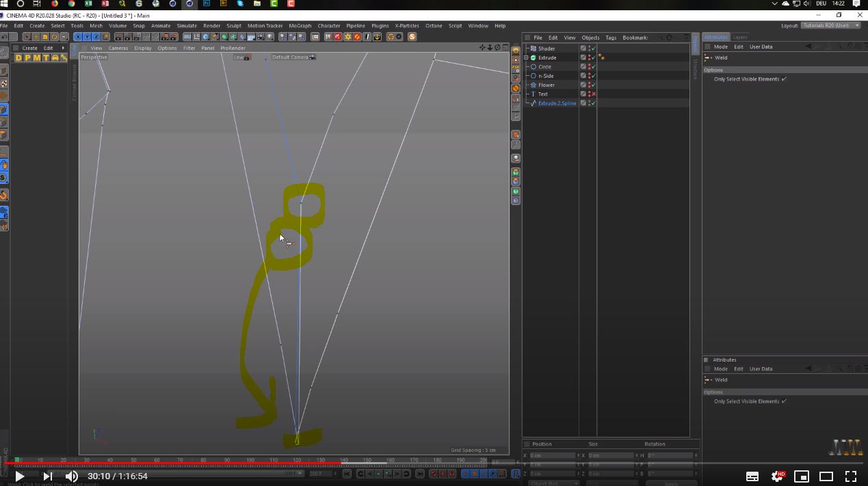Toggle upper Only Select Visible Elements checkbox
The height and width of the screenshot is (486, 868).
(x=784, y=79)
